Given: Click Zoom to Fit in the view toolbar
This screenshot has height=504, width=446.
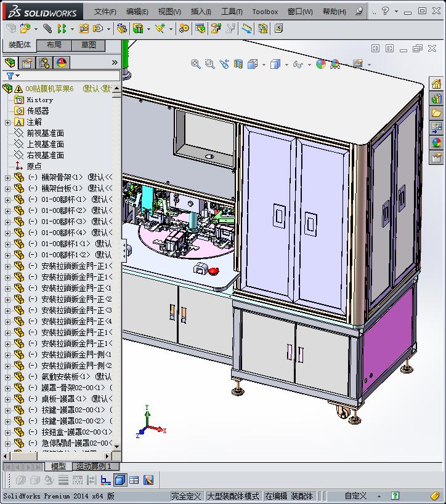Looking at the screenshot, I should tap(196, 64).
